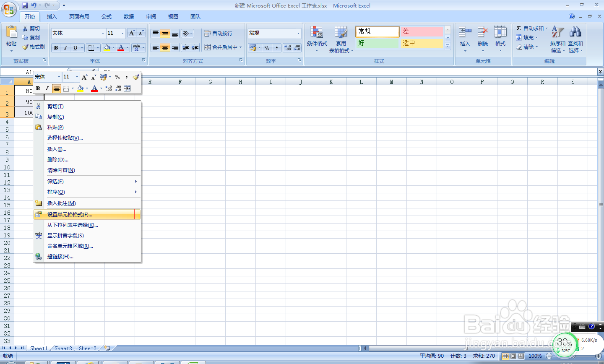604x364 pixels.
Task: Choose 清除内容 in context menu
Action: coord(87,170)
